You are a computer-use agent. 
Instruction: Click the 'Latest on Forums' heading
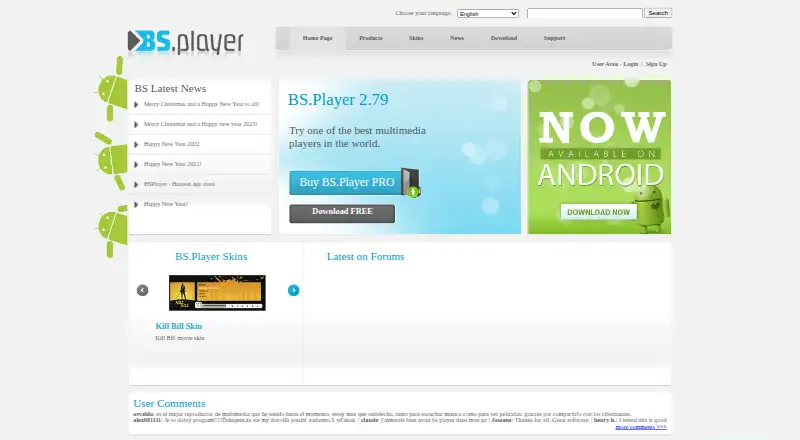(365, 257)
